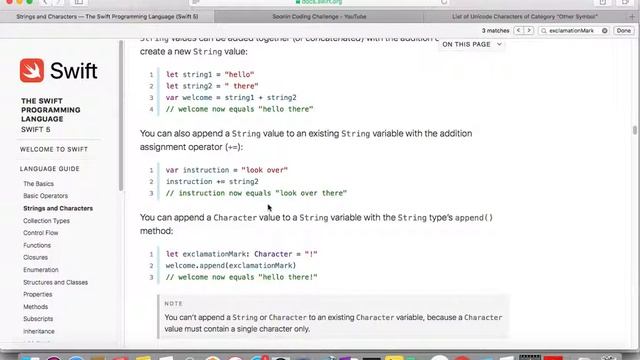Viewport: 640px width, 360px height.
Task: Click the NOTE heading
Action: (173, 304)
